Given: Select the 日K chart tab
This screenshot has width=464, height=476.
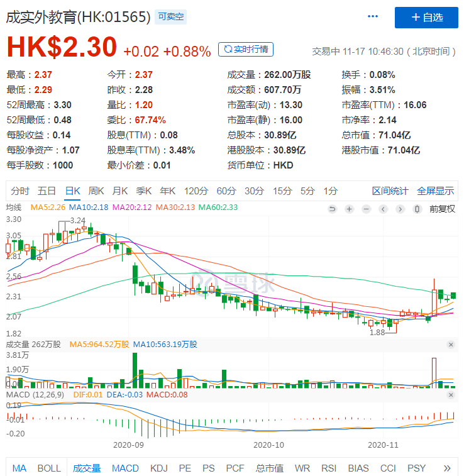Looking at the screenshot, I should tap(72, 191).
